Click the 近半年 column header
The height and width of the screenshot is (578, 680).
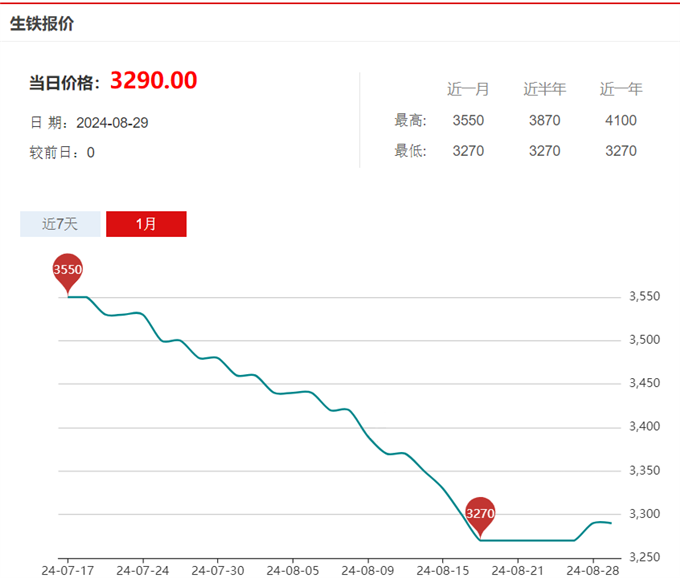pyautogui.click(x=544, y=89)
